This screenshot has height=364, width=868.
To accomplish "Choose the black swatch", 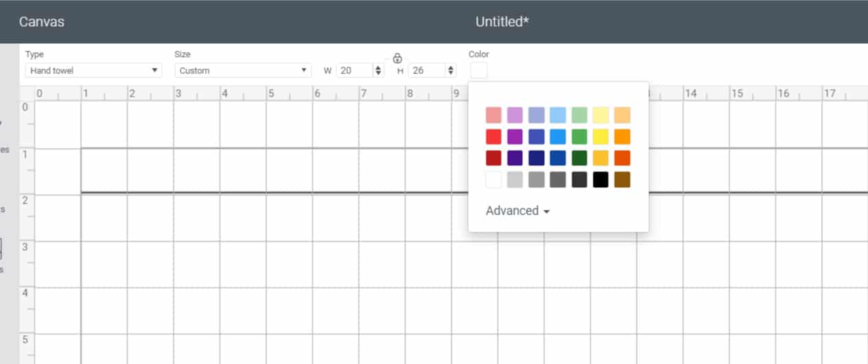I will click(601, 180).
